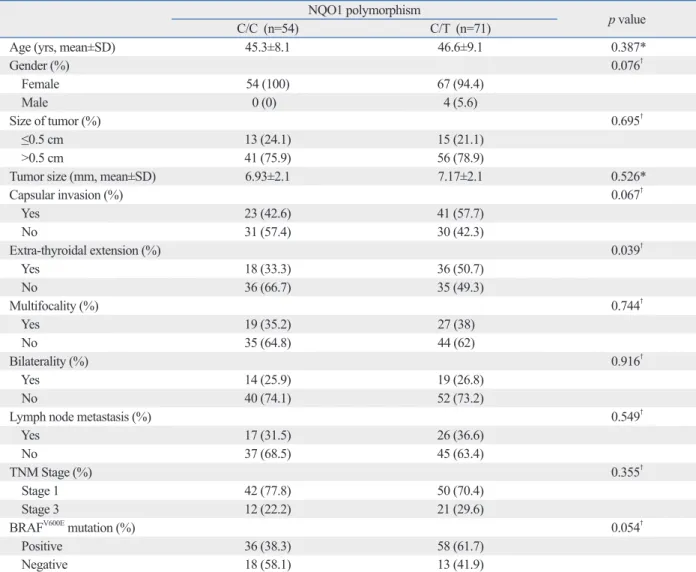Select the 'Multifocality (%)' label
Viewport: 696px width, 572px height.
(54, 306)
